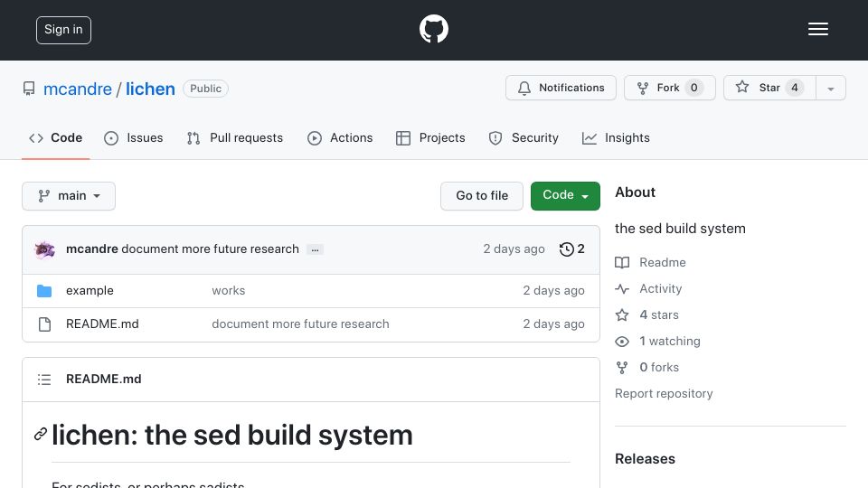This screenshot has height=488, width=868.
Task: Open the lichen repository link
Action: click(150, 89)
